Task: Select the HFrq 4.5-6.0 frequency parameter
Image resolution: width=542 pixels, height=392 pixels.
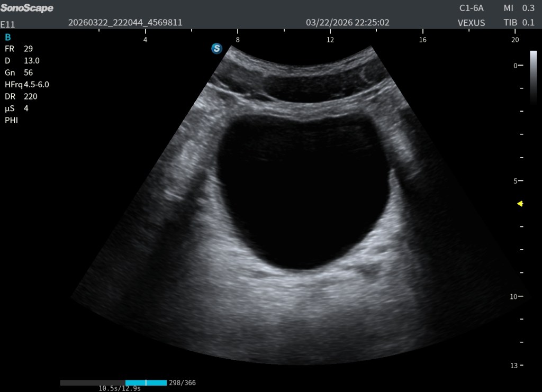Action: pos(27,84)
